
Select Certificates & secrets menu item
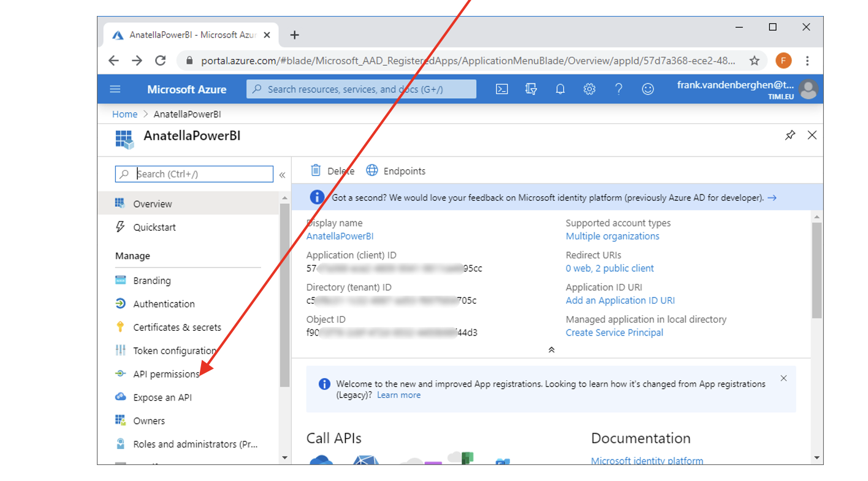point(177,328)
